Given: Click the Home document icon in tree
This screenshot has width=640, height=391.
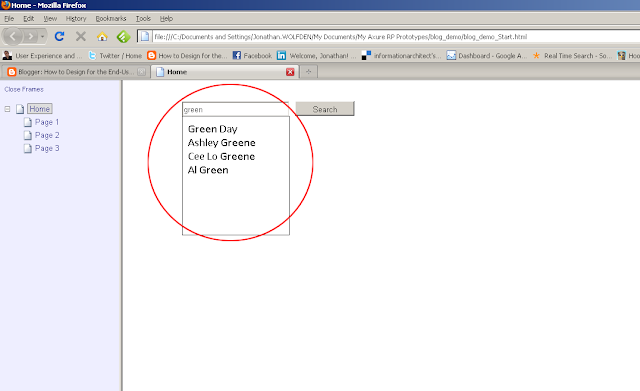Looking at the screenshot, I should (20, 109).
